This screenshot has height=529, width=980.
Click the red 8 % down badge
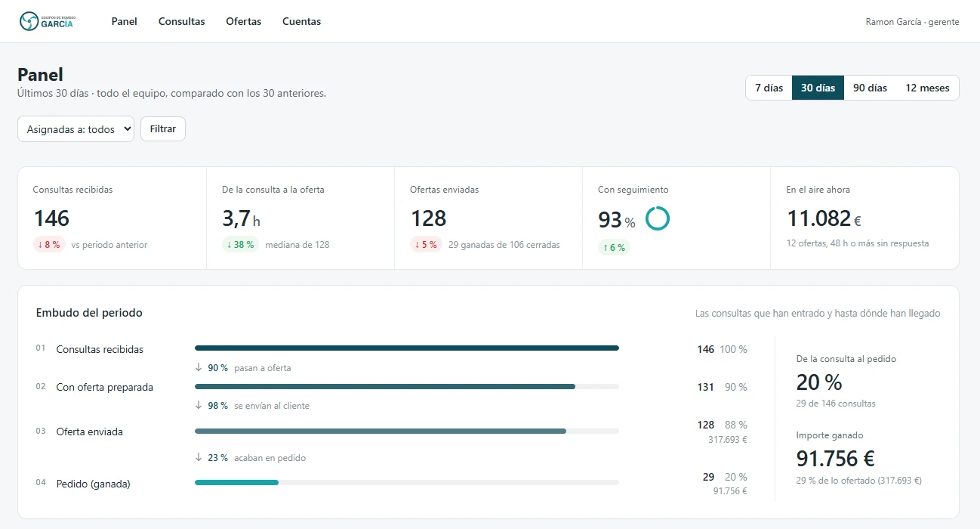[x=48, y=245]
